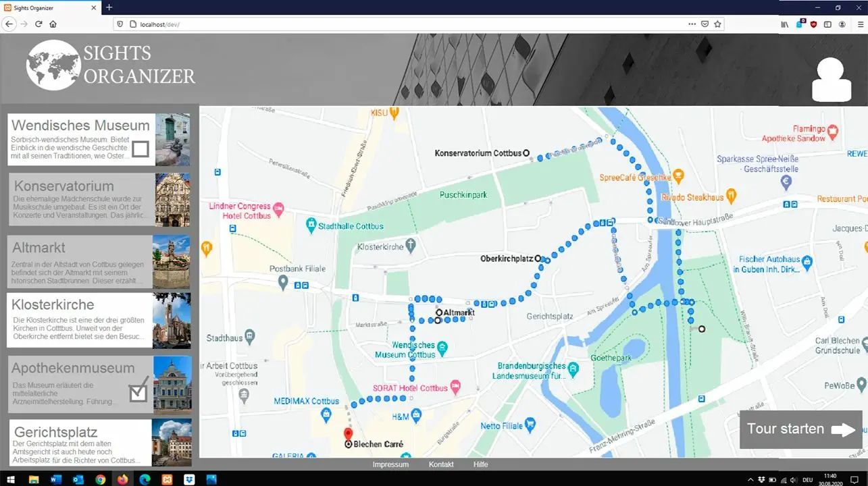
Task: Click the SORAT Hotel Cottbus marker
Action: tap(455, 387)
